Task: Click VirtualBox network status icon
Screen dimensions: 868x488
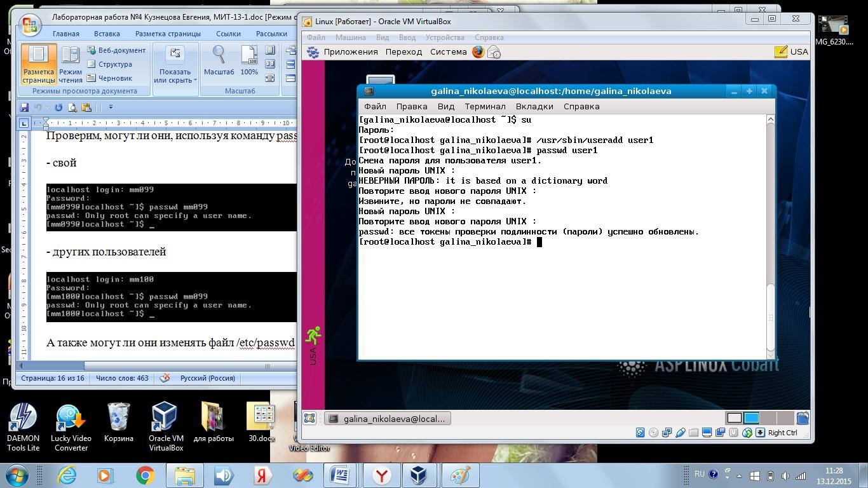Action: [x=667, y=433]
